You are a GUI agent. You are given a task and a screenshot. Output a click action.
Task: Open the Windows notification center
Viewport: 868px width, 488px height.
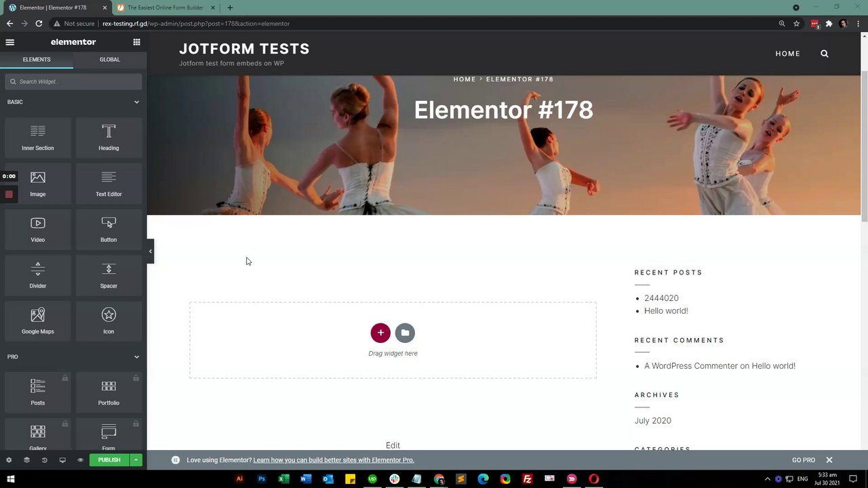[854, 479]
